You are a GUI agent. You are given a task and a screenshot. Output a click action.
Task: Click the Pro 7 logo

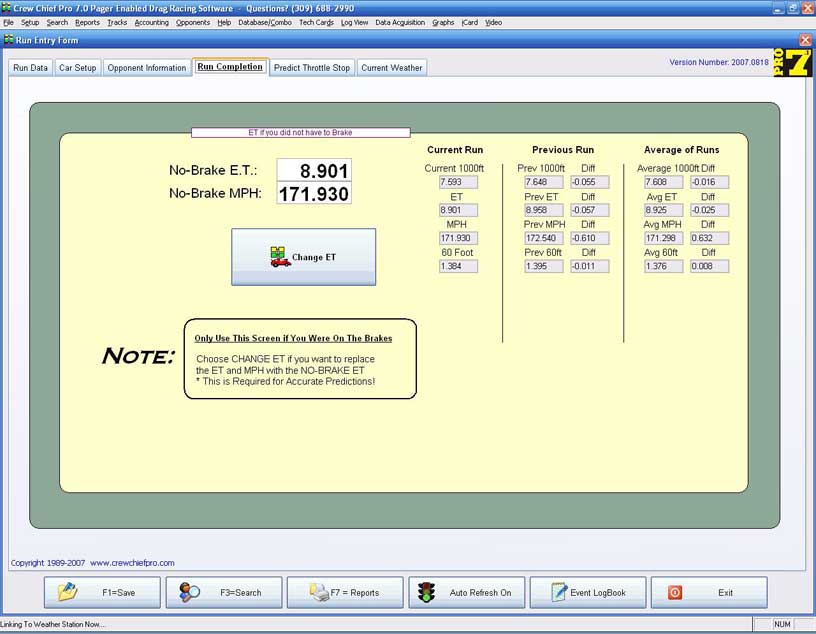793,62
